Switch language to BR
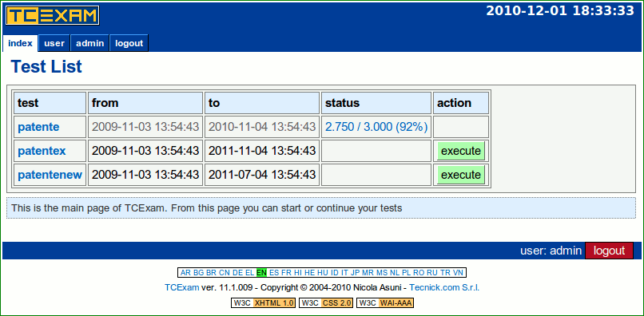The height and width of the screenshot is (316, 644). [x=211, y=272]
